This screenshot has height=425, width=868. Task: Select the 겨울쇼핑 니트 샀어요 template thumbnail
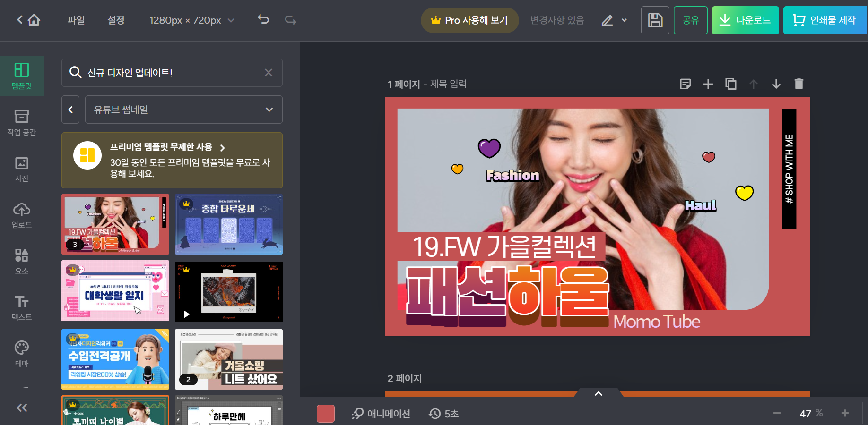coord(229,359)
